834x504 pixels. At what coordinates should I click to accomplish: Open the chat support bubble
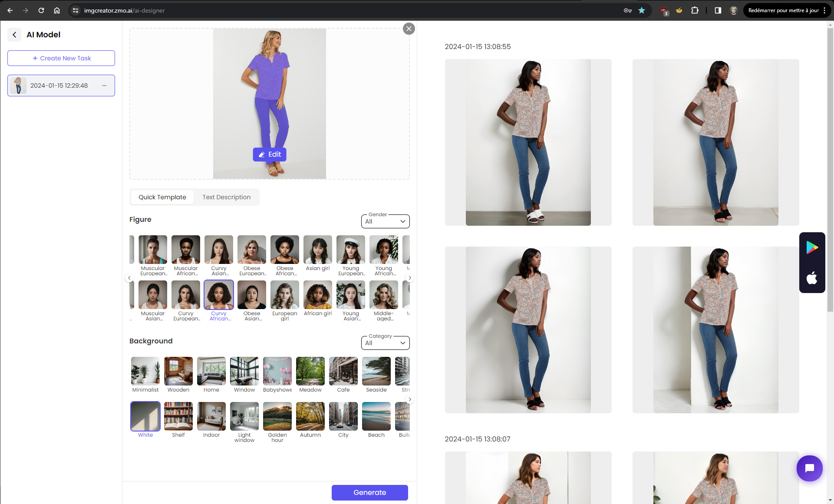coord(809,468)
